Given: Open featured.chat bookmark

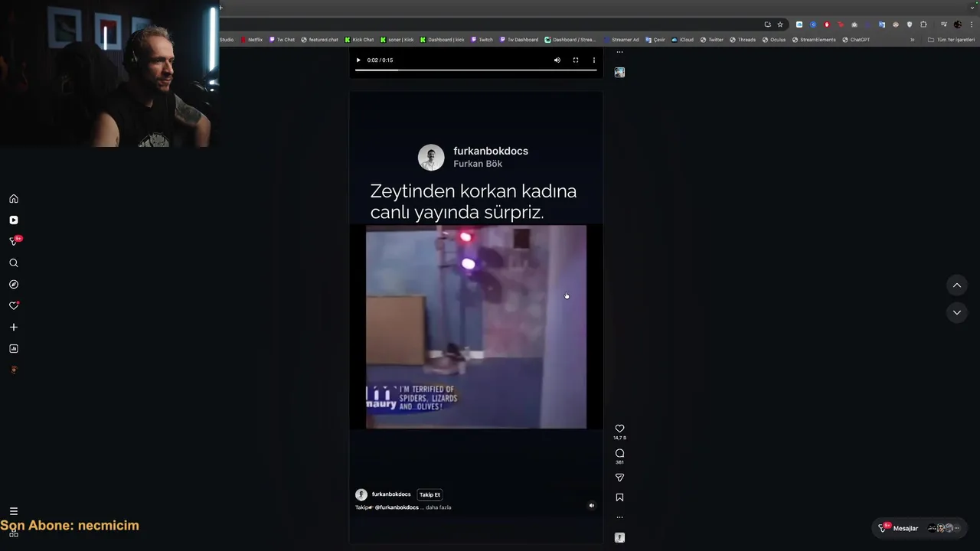Looking at the screenshot, I should click(x=319, y=40).
